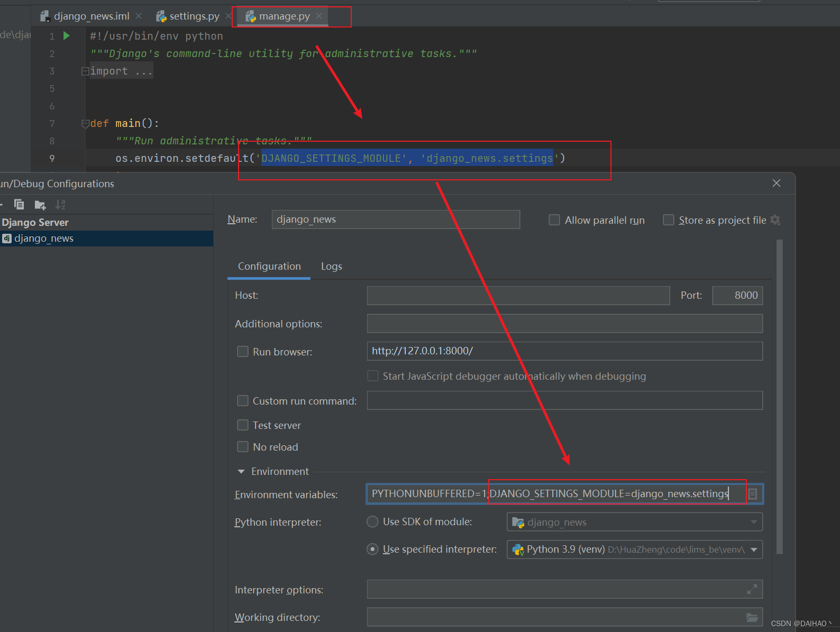Close the settings.py editor tab

coord(229,16)
